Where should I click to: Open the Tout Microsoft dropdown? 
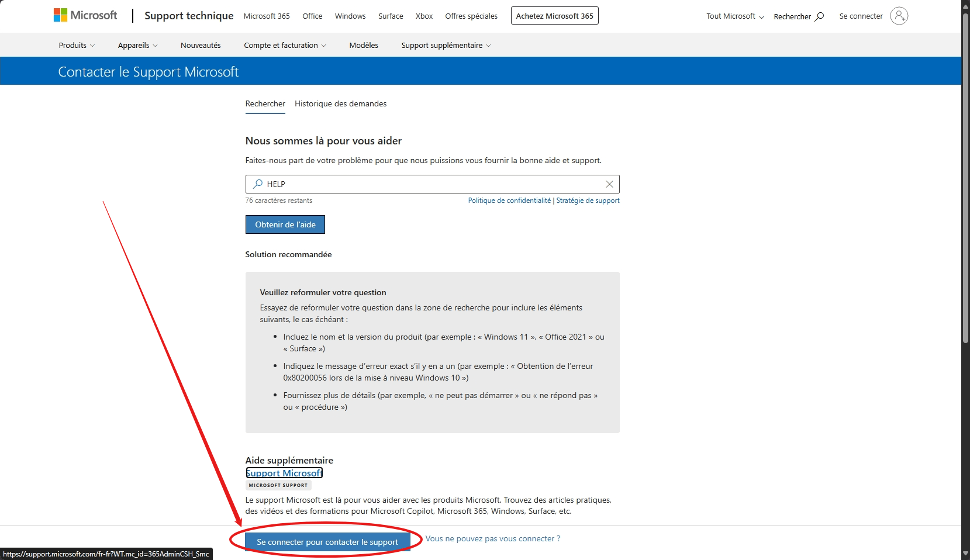pos(735,16)
